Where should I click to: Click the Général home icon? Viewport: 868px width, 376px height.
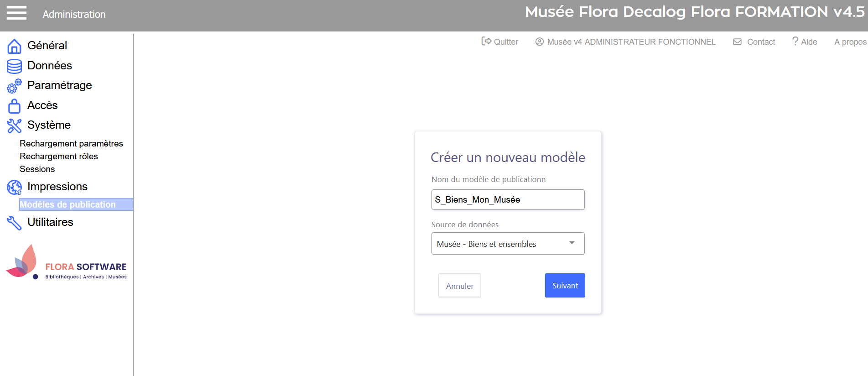point(14,46)
